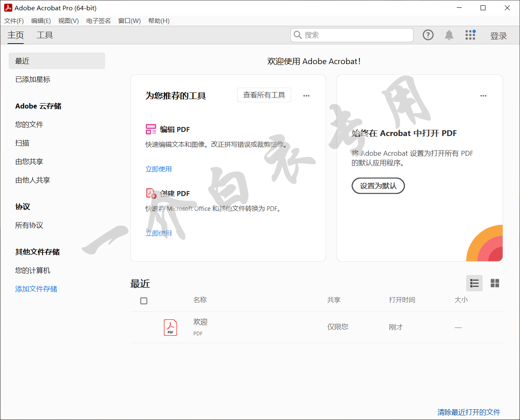Viewport: 520px width, 420px height.
Task: Open the 窗口(W) menu
Action: (x=129, y=21)
